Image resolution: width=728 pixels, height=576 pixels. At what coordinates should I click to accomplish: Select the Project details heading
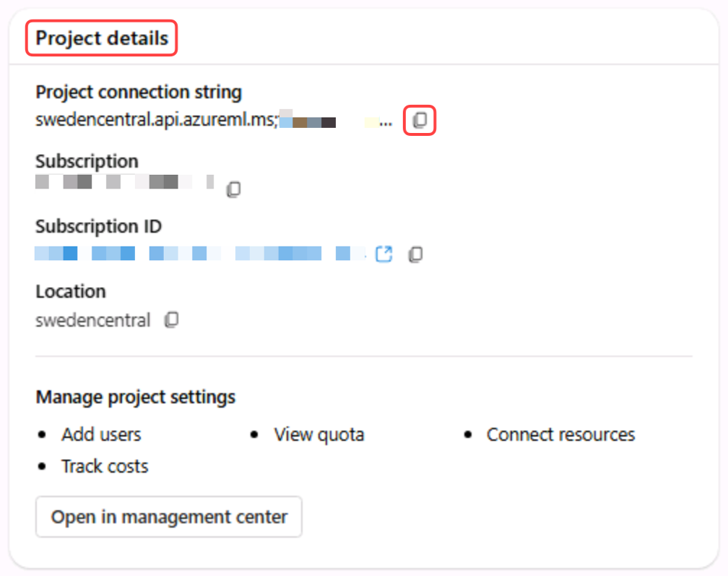tap(101, 38)
